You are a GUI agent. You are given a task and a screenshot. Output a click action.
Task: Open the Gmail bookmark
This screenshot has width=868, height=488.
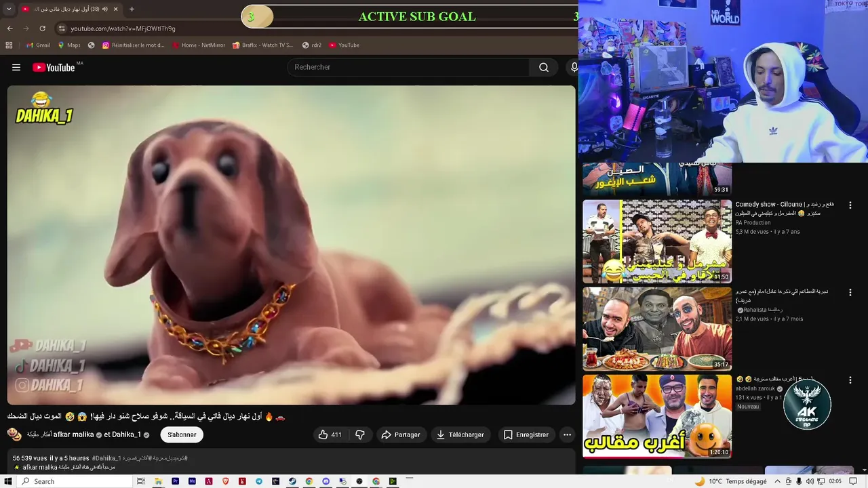[x=38, y=45]
